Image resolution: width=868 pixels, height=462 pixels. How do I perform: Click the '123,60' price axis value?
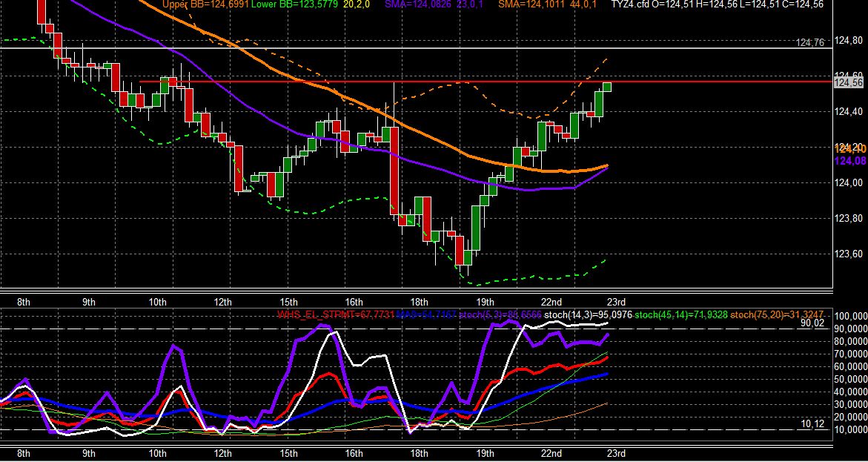pos(849,254)
